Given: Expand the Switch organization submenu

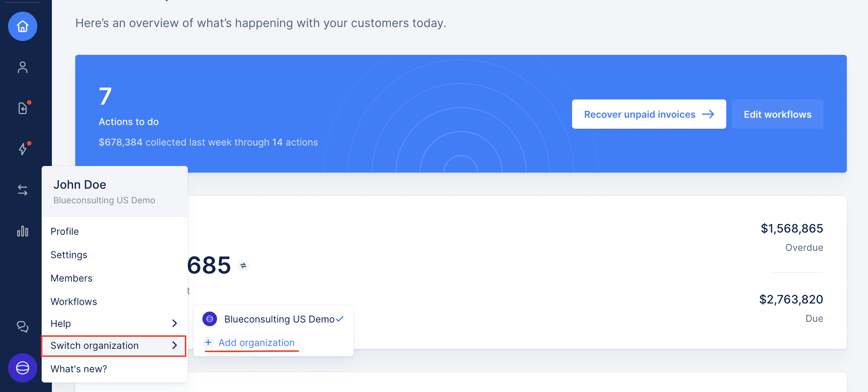Looking at the screenshot, I should [114, 346].
